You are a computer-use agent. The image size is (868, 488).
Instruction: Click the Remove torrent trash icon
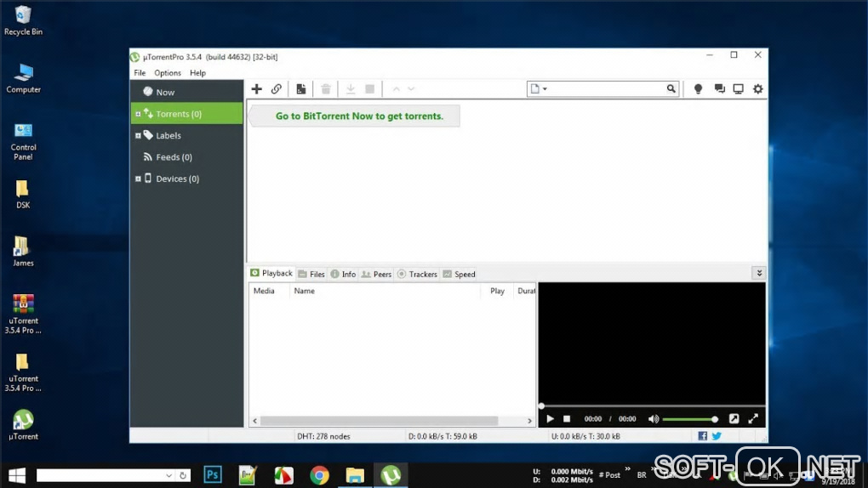pos(326,88)
